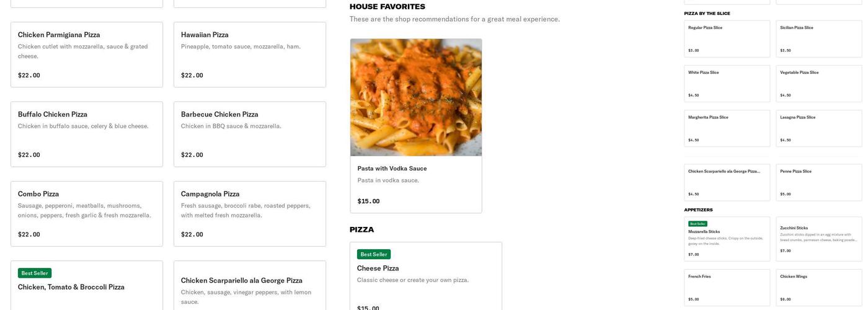Open the Chicken Parmigiana Pizza card
This screenshot has width=868, height=310.
87,55
